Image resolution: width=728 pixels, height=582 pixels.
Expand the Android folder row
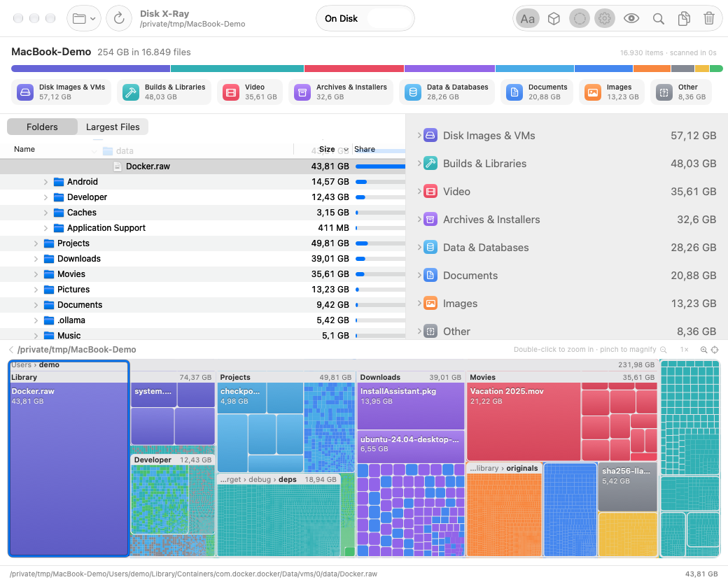click(45, 182)
